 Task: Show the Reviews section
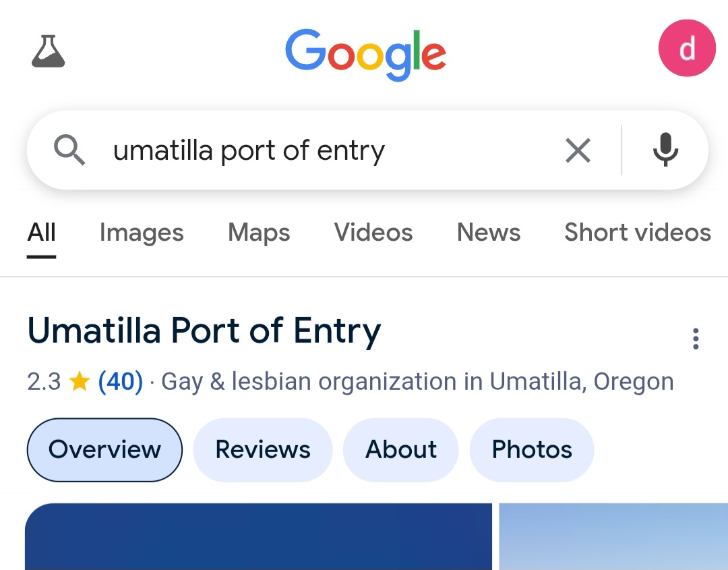263,450
